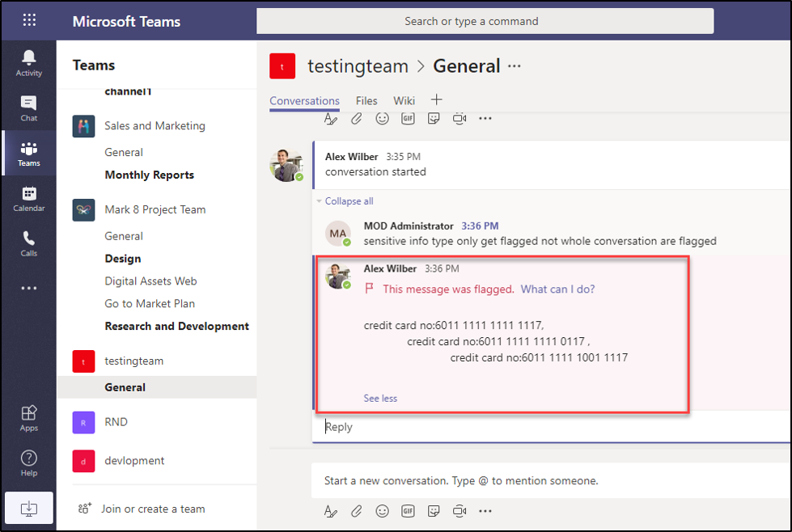Select Monthly Reports channel
This screenshot has width=792, height=532.
point(149,175)
